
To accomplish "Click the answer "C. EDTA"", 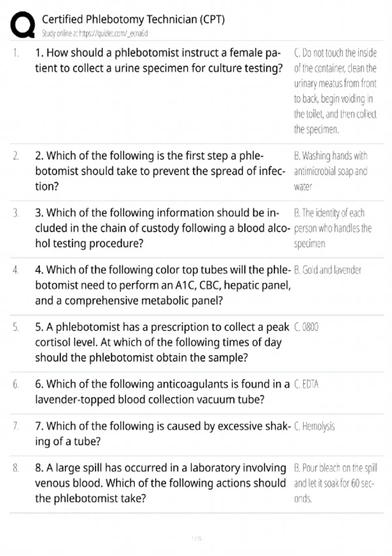I will point(306,384).
